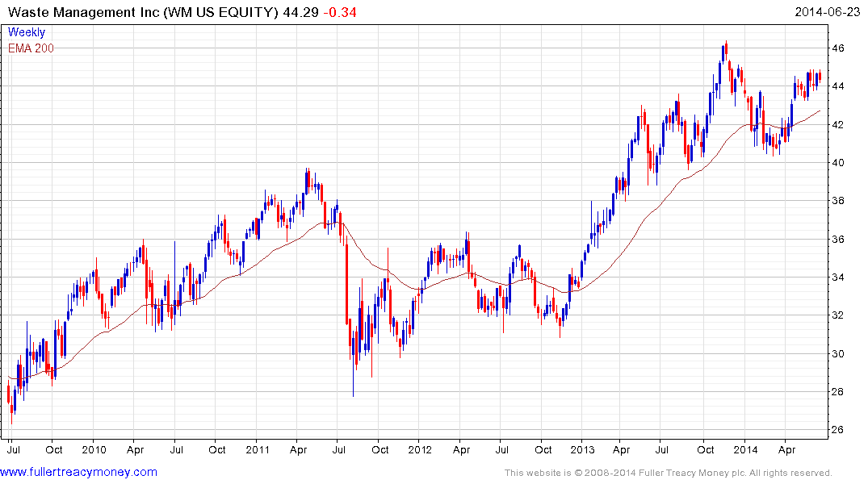868x484 pixels.
Task: Click the date 2014-06-23
Action: [827, 12]
